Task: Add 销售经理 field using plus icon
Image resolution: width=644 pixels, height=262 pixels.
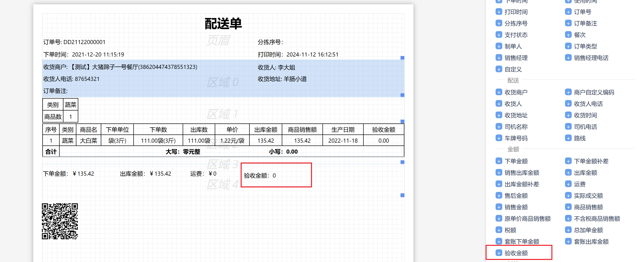Action: point(498,58)
